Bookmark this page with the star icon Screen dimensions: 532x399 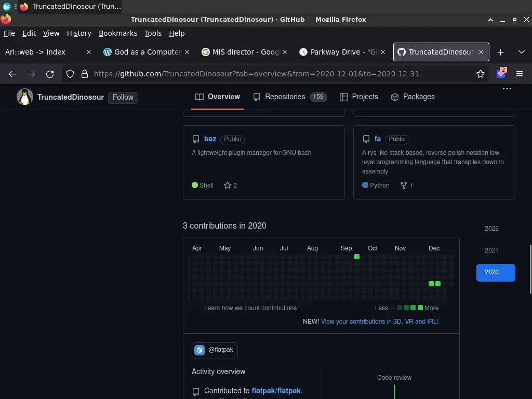pos(480,74)
